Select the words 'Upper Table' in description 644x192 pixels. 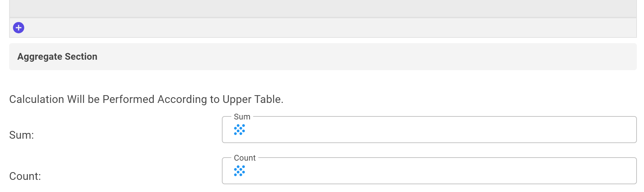252,99
